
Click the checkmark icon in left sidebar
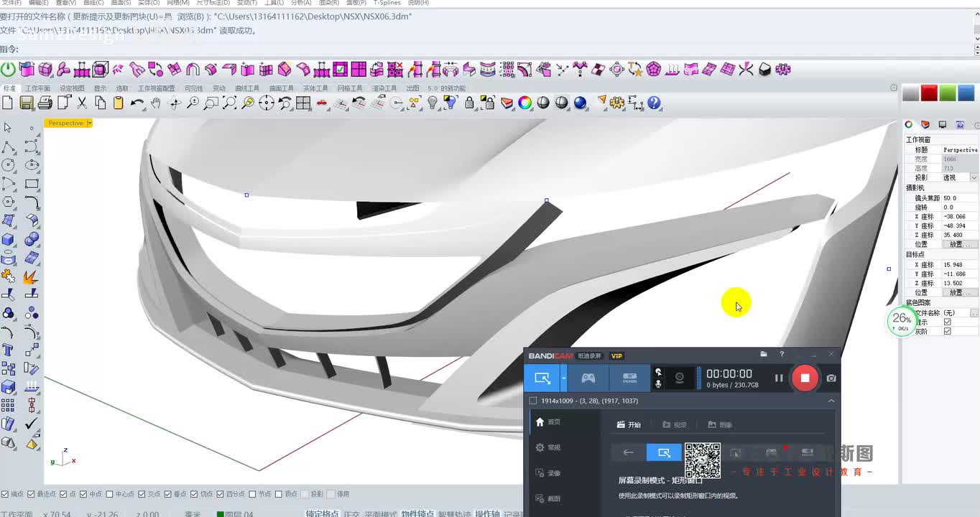tap(32, 425)
